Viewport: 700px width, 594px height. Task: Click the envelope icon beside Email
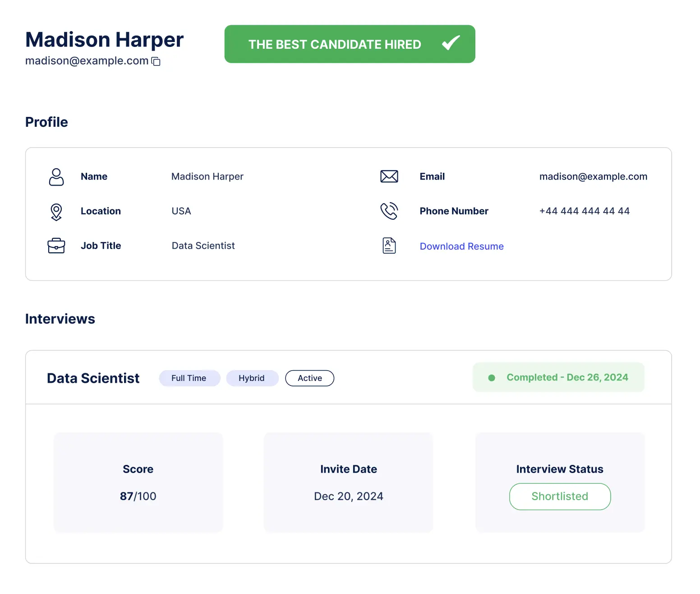[389, 176]
